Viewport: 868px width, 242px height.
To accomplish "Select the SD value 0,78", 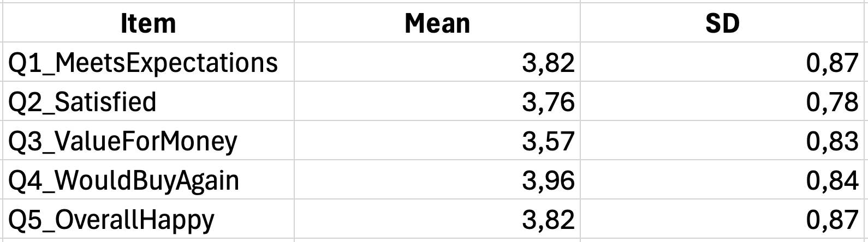I will coord(832,101).
